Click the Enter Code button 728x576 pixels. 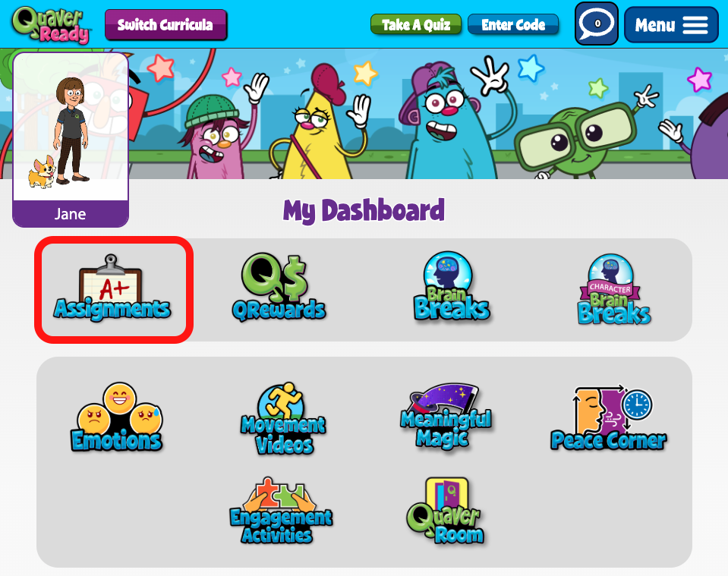513,24
